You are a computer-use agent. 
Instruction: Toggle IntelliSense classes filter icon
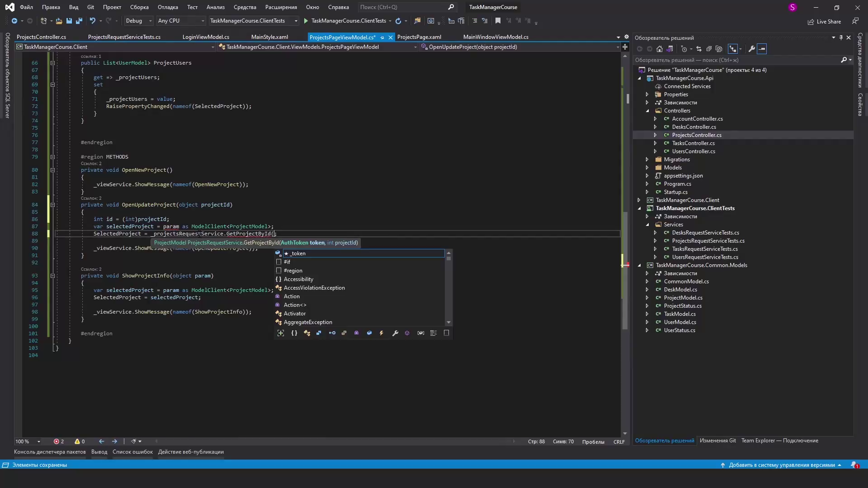click(307, 333)
